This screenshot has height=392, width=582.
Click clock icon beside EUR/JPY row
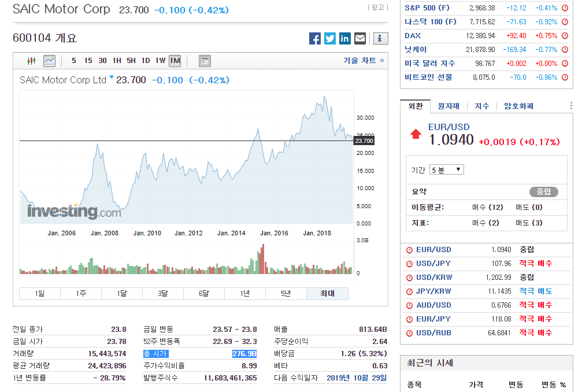point(409,319)
